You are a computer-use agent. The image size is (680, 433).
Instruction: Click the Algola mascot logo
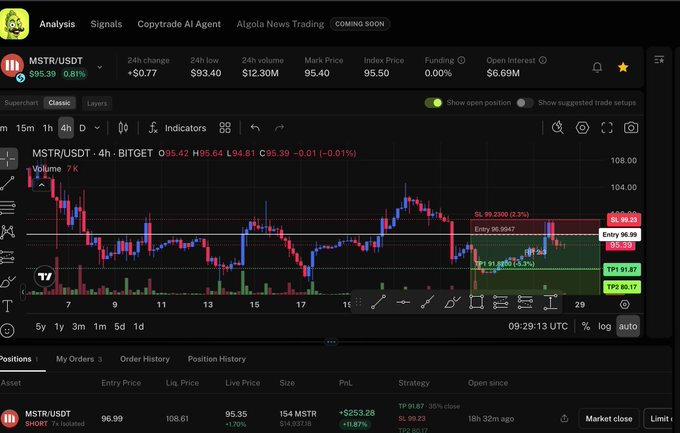(14, 24)
